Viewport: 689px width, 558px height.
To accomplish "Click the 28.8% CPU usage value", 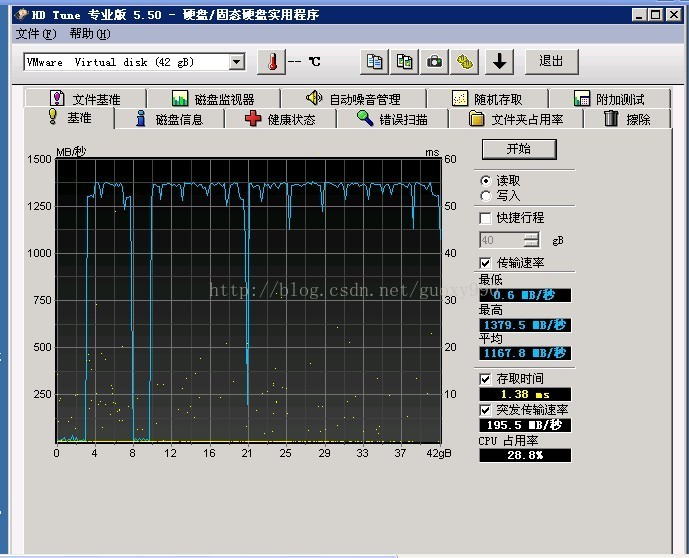I will (525, 455).
